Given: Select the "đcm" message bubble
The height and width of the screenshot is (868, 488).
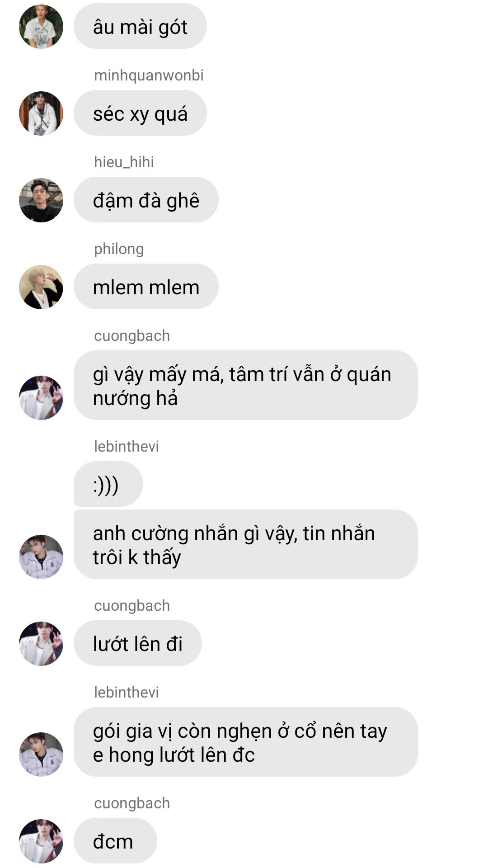Looking at the screenshot, I should click(x=115, y=841).
